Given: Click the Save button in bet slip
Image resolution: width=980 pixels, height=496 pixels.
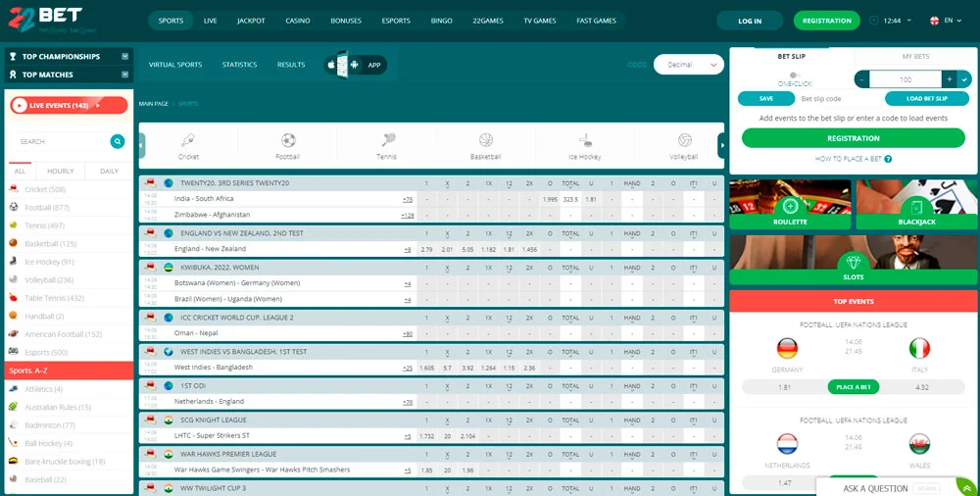Looking at the screenshot, I should coord(766,99).
